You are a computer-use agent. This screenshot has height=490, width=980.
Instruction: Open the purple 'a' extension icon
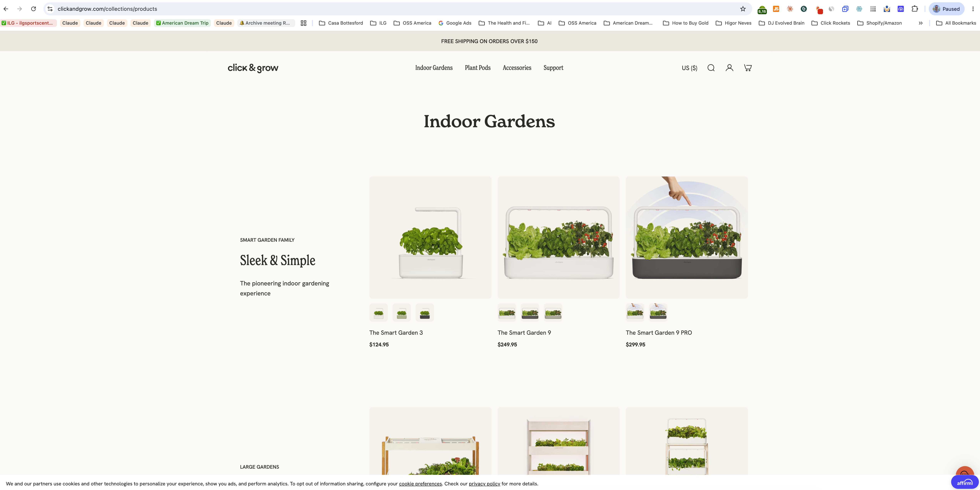point(901,9)
